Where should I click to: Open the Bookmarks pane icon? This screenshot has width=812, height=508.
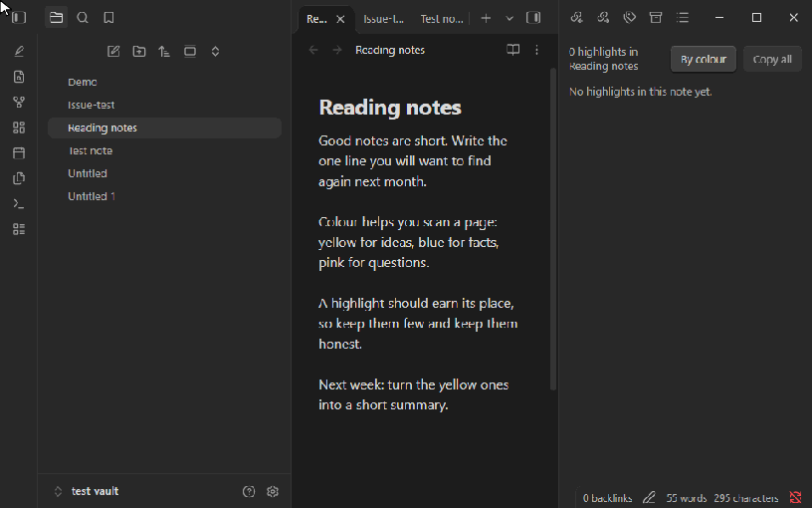point(108,18)
